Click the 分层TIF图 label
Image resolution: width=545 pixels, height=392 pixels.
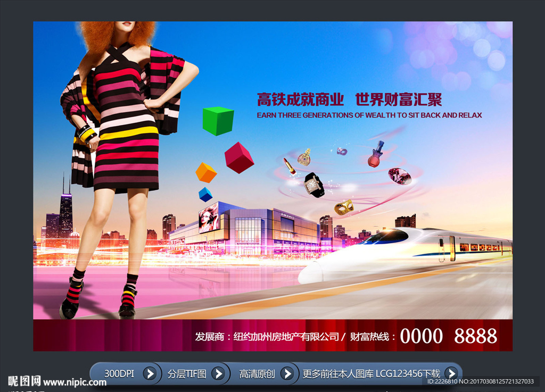pos(187,373)
